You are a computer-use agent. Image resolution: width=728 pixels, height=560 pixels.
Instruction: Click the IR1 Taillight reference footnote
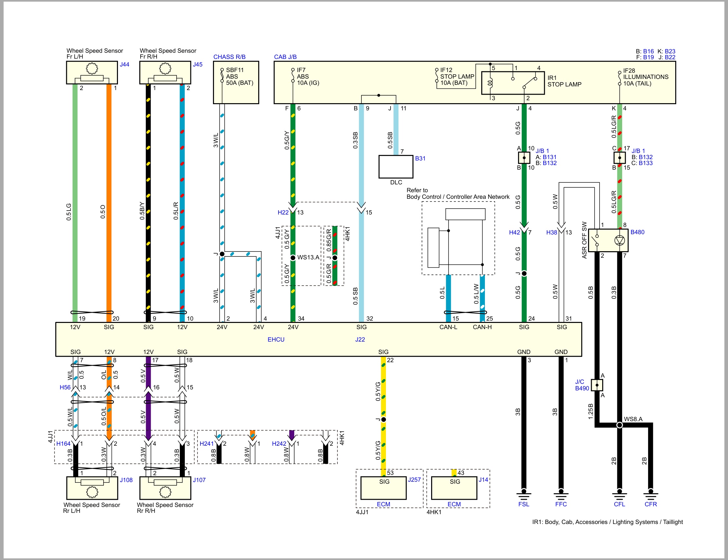[607, 522]
